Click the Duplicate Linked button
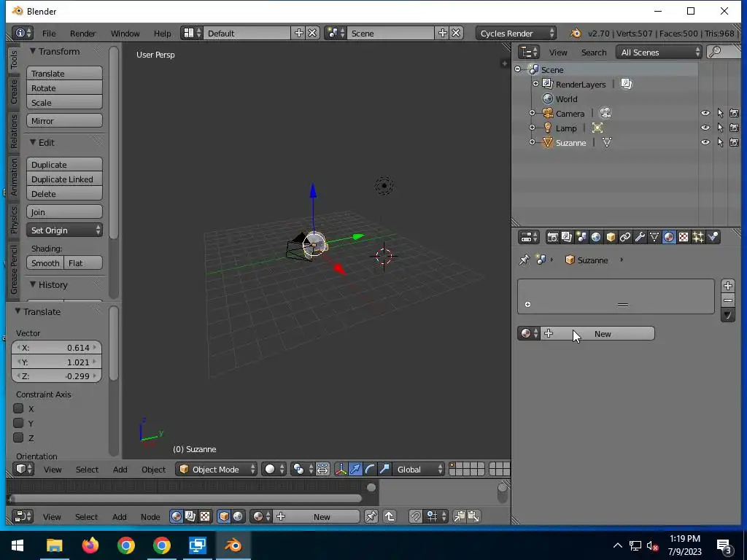 [64, 179]
